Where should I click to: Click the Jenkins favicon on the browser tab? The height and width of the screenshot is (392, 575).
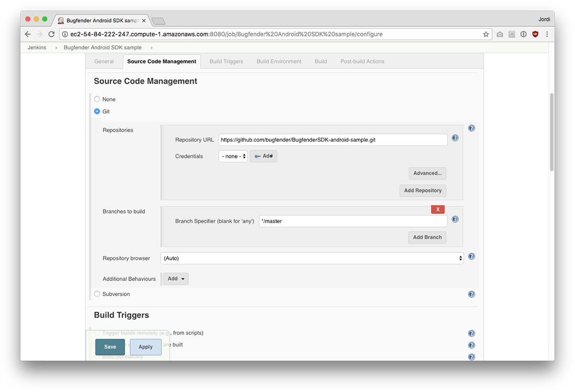(x=61, y=21)
